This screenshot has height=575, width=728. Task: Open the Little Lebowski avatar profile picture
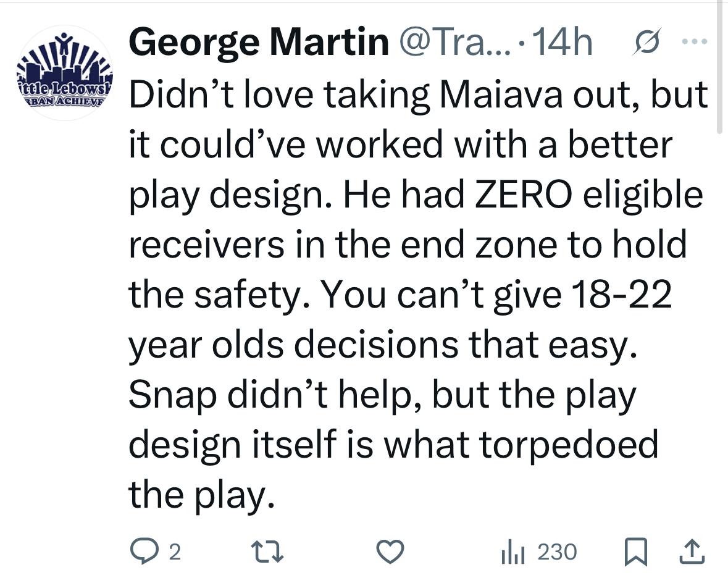pos(65,73)
